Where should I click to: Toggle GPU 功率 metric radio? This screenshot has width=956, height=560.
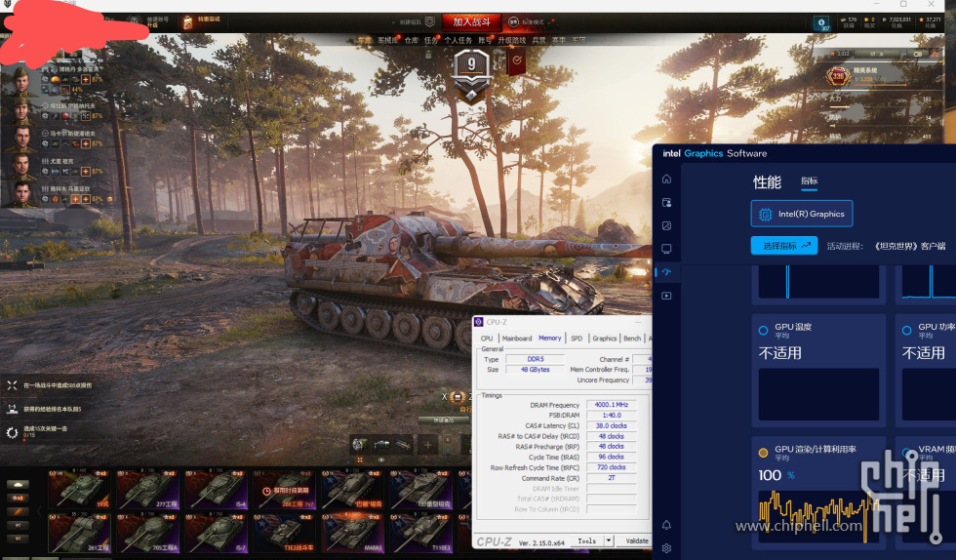click(906, 330)
